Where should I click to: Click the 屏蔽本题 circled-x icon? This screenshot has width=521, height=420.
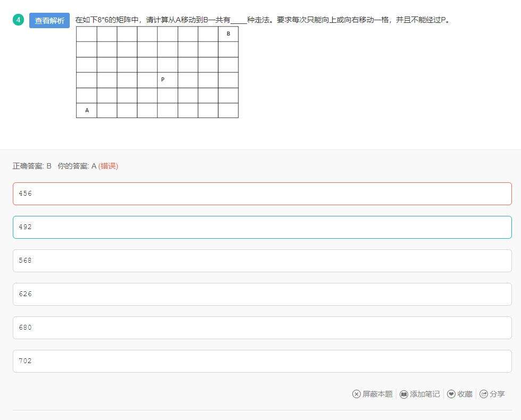(x=357, y=394)
